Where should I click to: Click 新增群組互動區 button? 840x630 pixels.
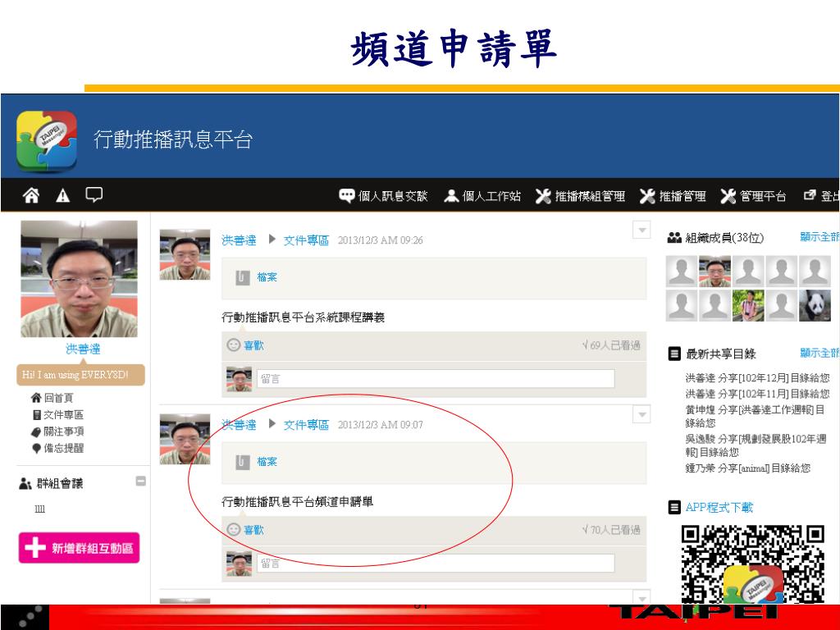tap(80, 548)
